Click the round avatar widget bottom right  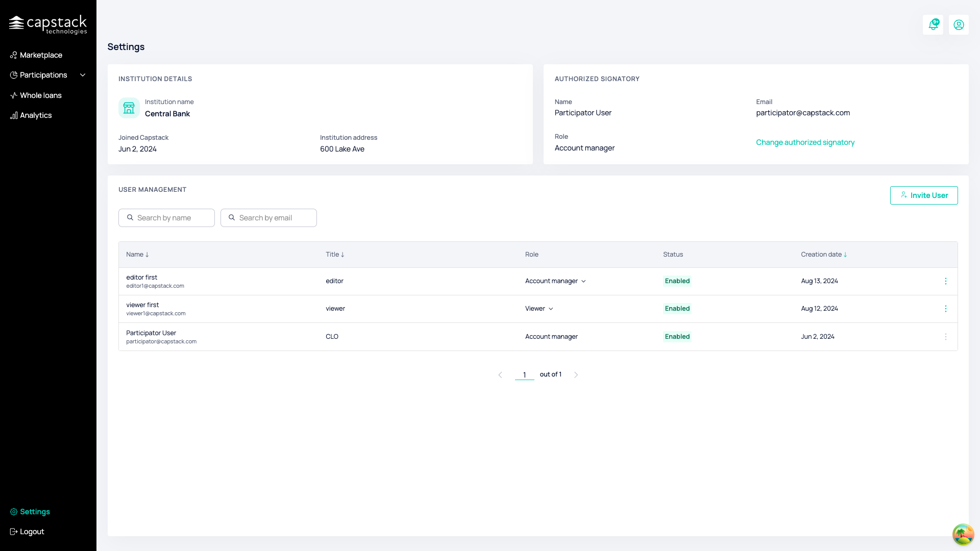point(963,534)
